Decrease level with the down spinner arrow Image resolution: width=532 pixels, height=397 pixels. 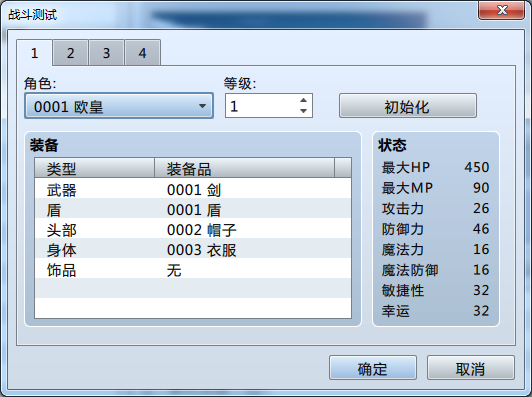click(304, 111)
